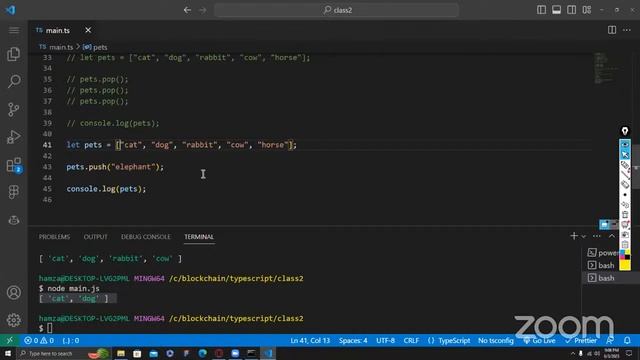Select the main.ts editor tab
Viewport: 640px width, 360px height.
63,30
